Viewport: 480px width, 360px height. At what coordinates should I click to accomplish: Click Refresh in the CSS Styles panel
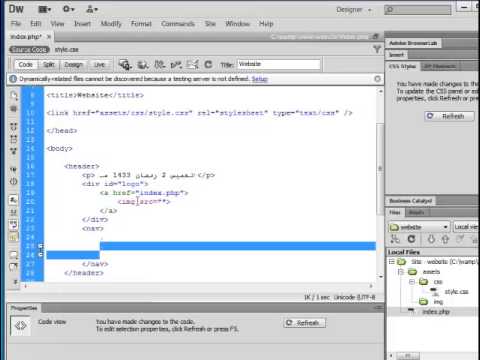pyautogui.click(x=449, y=116)
